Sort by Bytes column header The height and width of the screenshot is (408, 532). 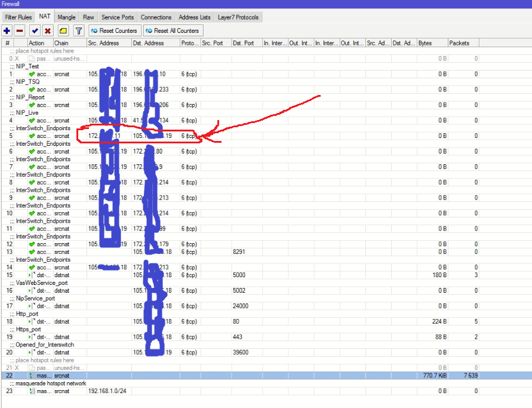433,43
